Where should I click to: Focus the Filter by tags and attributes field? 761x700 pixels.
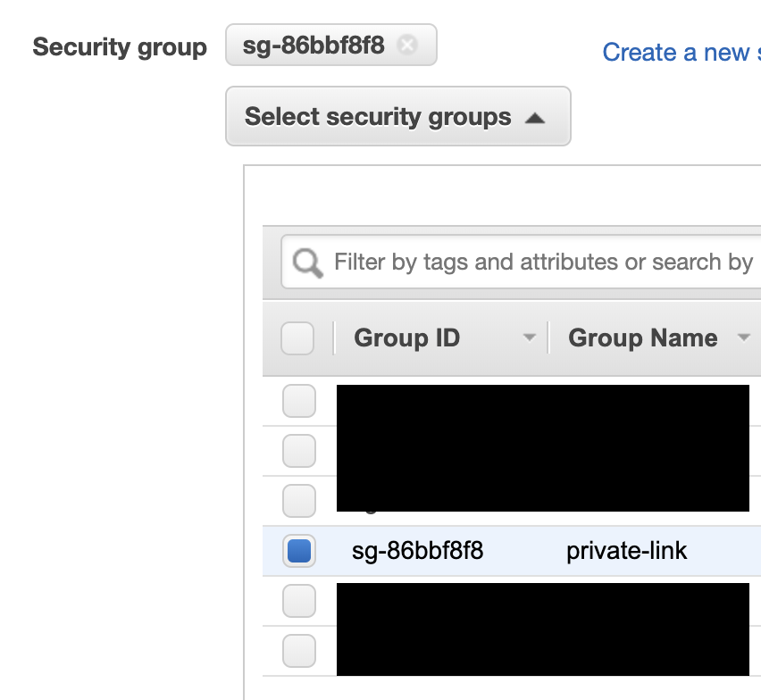coord(522,262)
